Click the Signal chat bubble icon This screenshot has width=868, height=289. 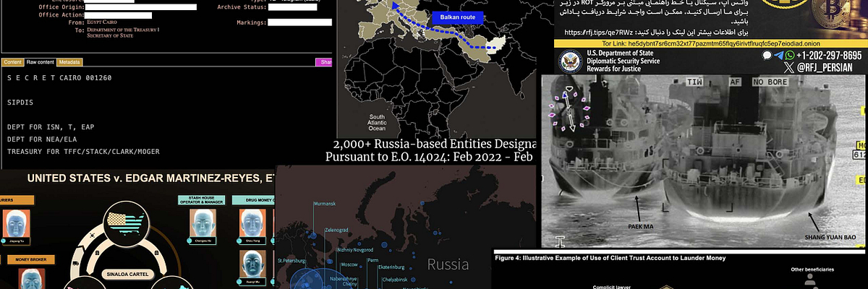pos(767,56)
